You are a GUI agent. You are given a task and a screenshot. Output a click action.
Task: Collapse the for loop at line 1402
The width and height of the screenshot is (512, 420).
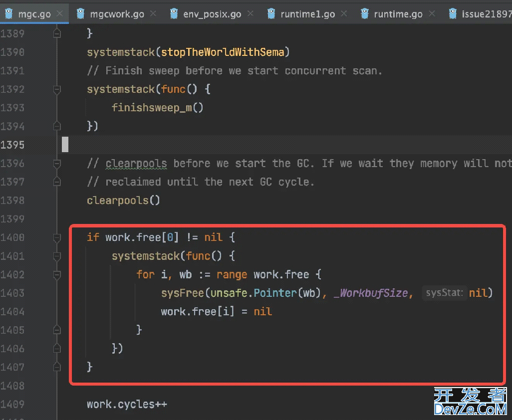pos(57,275)
